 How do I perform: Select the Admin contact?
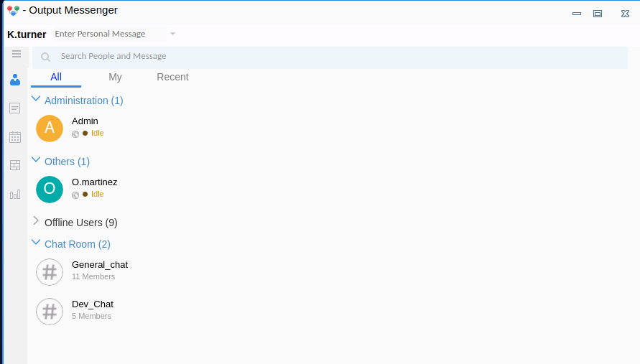[x=85, y=121]
